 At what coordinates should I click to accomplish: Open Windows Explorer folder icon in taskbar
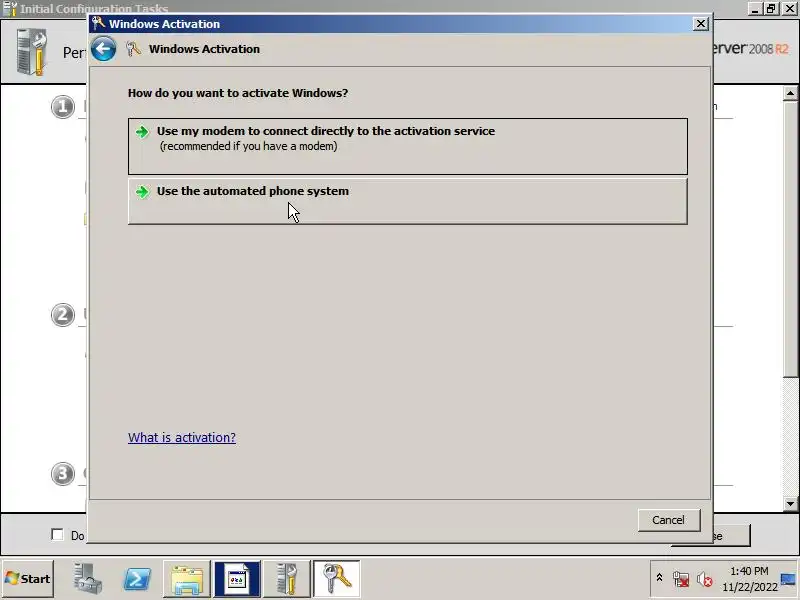[x=187, y=579]
